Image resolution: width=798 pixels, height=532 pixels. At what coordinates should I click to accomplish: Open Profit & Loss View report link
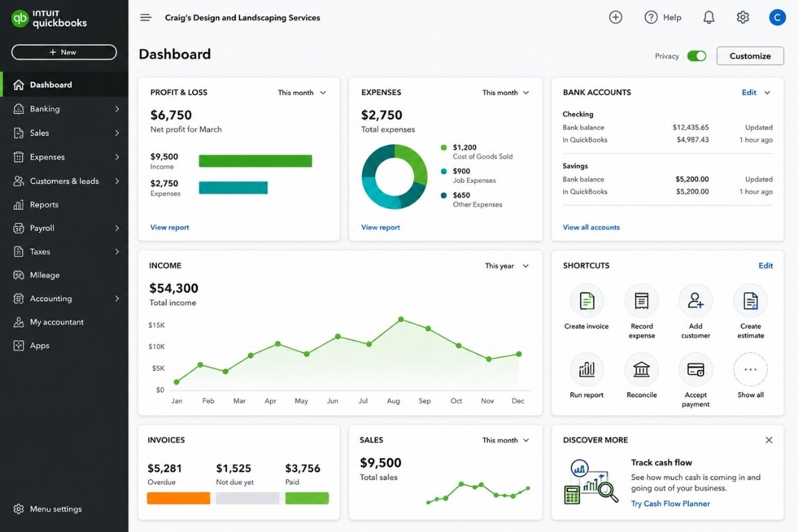(170, 227)
